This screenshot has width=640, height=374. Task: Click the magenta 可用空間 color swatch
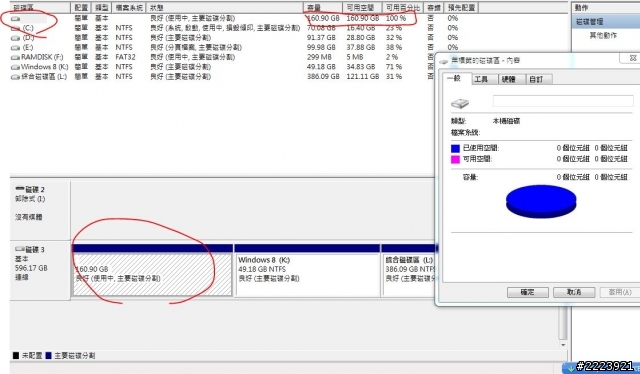click(x=455, y=159)
